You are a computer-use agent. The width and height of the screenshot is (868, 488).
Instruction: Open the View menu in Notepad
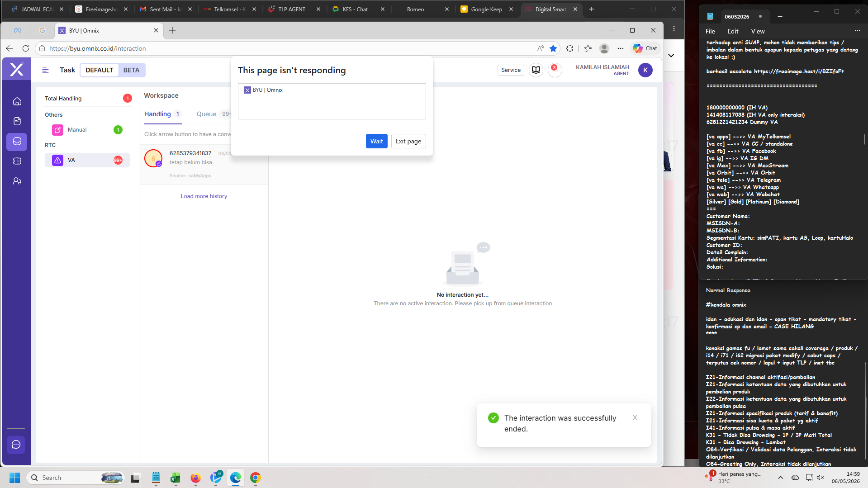(x=758, y=31)
